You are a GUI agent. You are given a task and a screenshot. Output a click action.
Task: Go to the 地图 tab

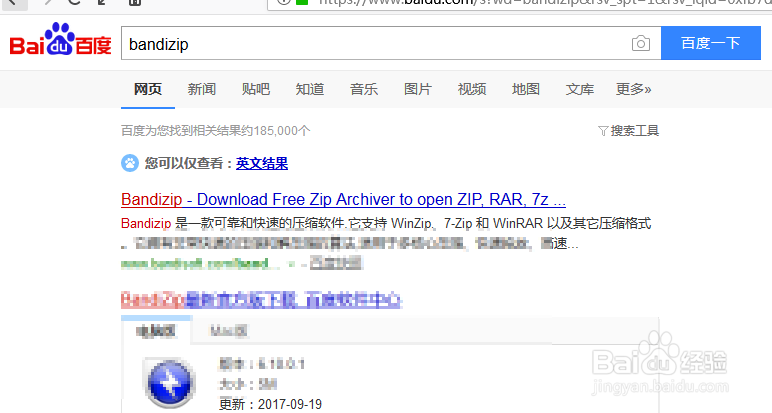point(526,89)
